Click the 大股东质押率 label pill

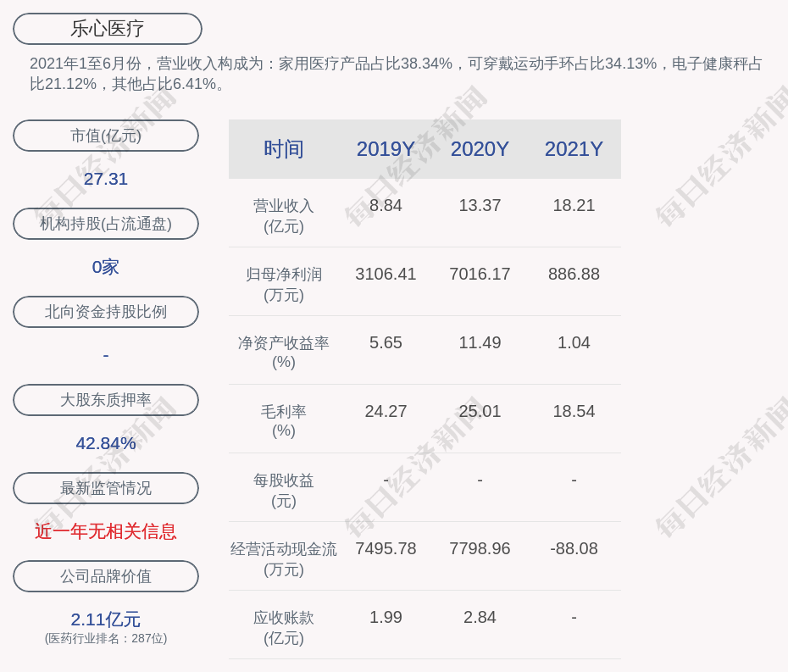coord(106,400)
